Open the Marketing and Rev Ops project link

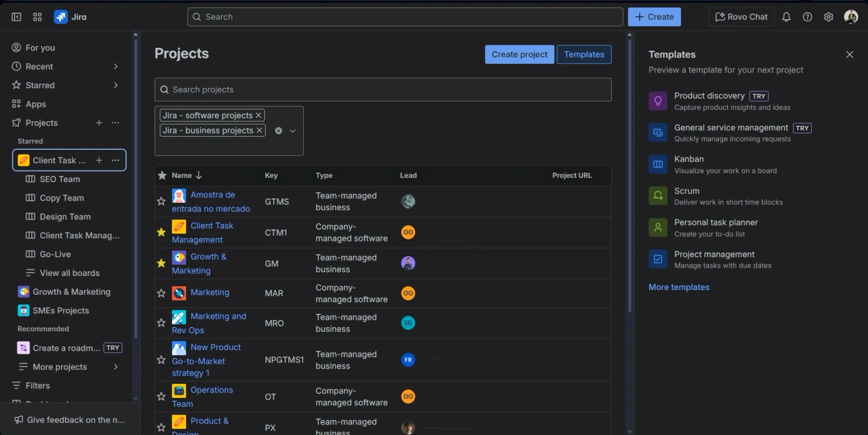[209, 323]
